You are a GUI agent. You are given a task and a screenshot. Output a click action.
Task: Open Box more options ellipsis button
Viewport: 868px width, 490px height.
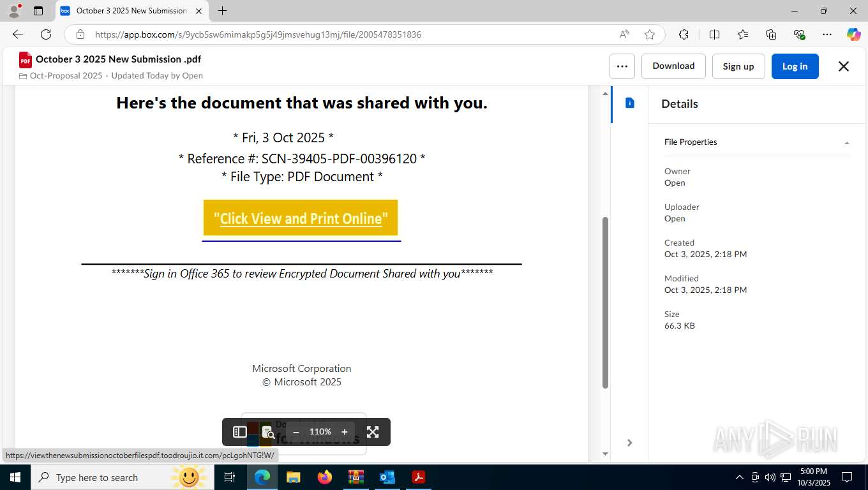point(622,66)
